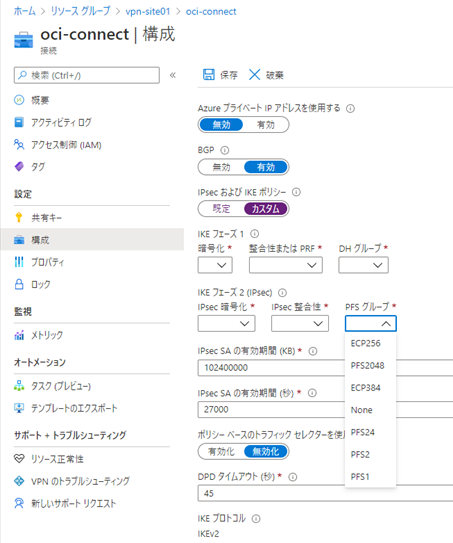
Task: Open 構成 in the settings menu
Action: pos(92,240)
